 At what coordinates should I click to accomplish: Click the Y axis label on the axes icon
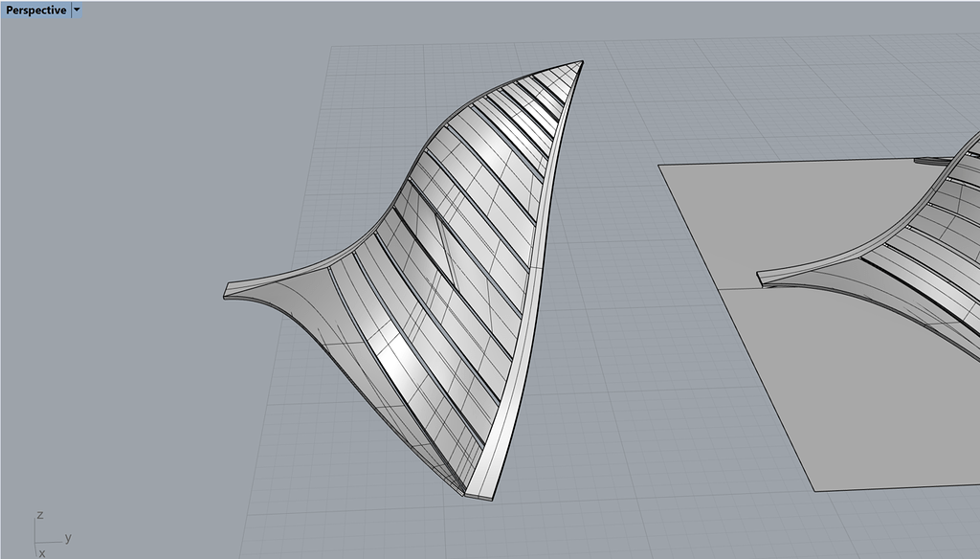click(67, 537)
